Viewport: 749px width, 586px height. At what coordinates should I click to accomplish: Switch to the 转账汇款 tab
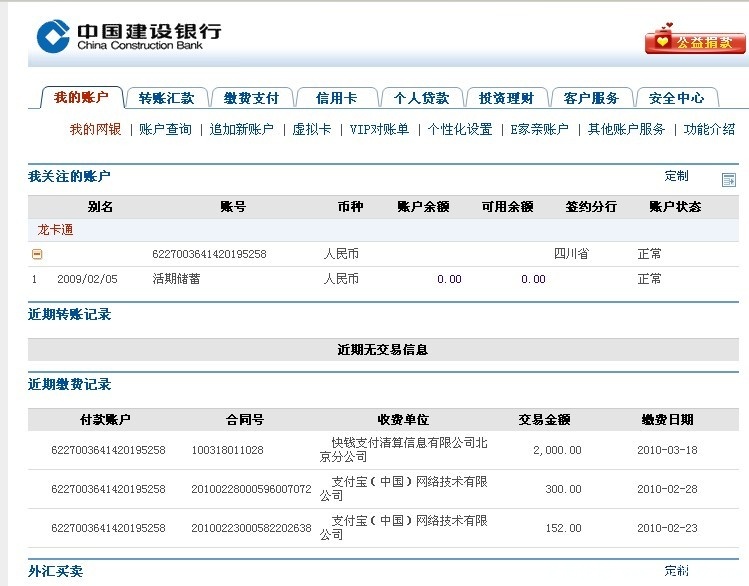(x=167, y=98)
